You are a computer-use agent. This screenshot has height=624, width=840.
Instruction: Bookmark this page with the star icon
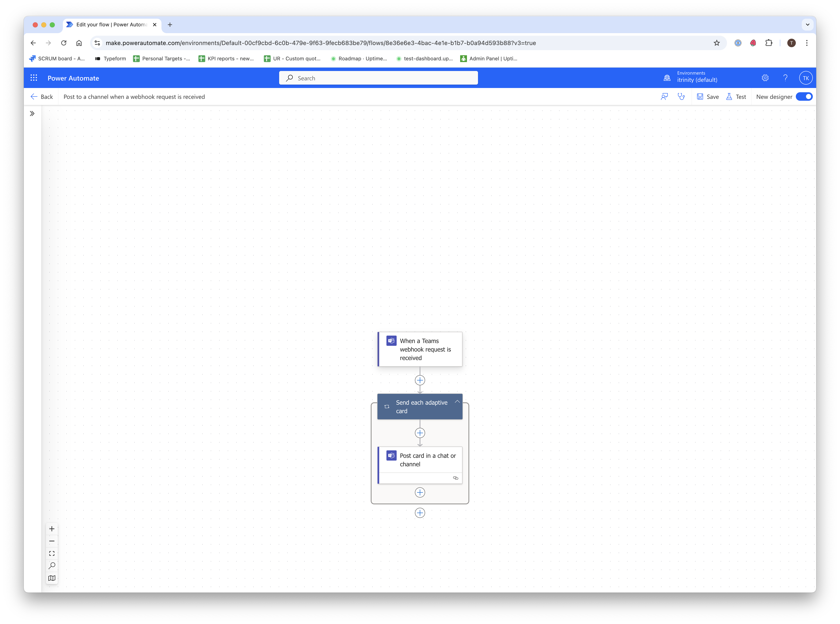pos(717,43)
